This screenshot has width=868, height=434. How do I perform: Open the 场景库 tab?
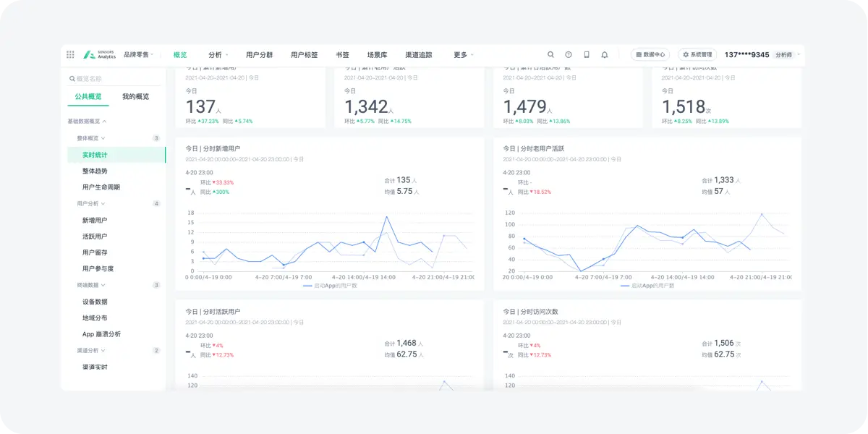pyautogui.click(x=377, y=54)
